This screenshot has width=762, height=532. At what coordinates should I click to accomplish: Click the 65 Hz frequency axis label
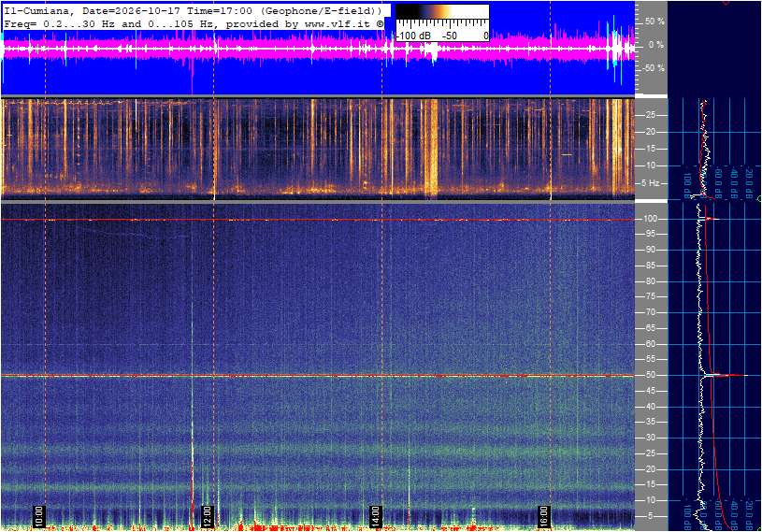point(650,328)
